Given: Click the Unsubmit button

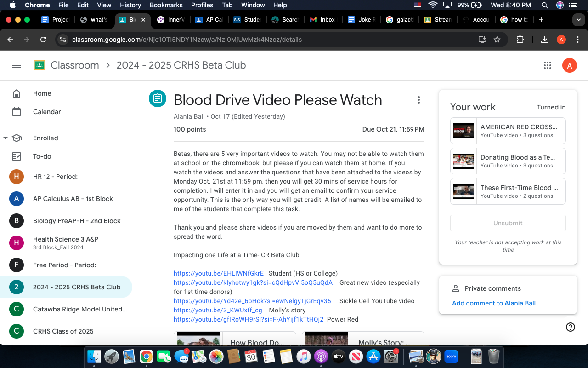Looking at the screenshot, I should click(508, 223).
